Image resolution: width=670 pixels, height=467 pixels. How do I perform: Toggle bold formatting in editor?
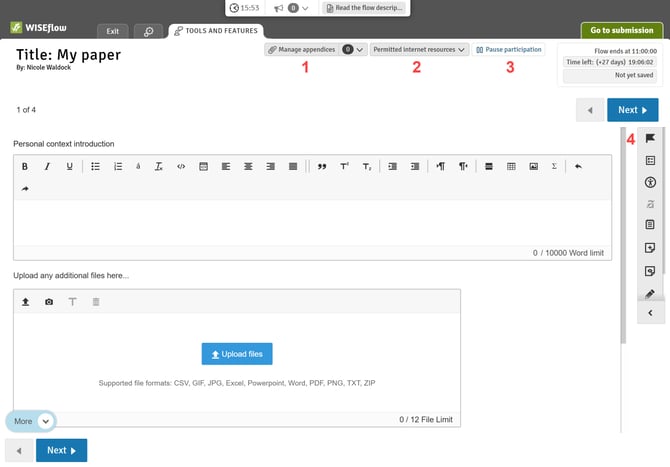point(25,167)
